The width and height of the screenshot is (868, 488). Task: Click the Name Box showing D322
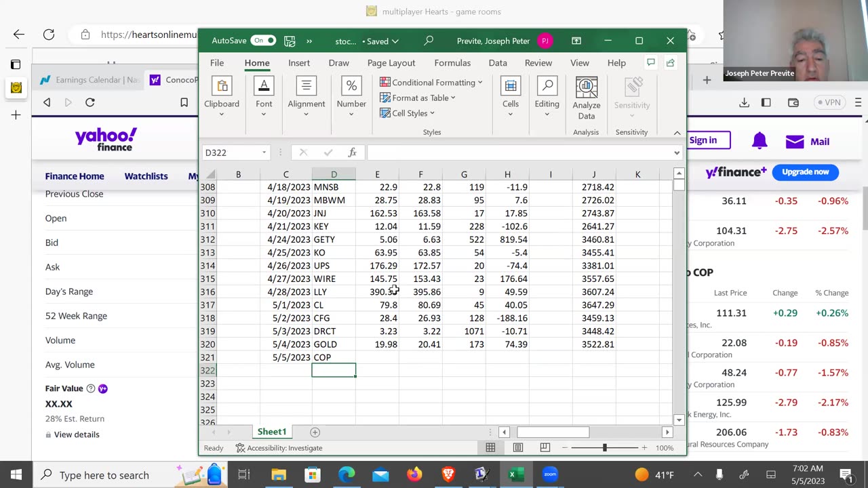(x=231, y=152)
